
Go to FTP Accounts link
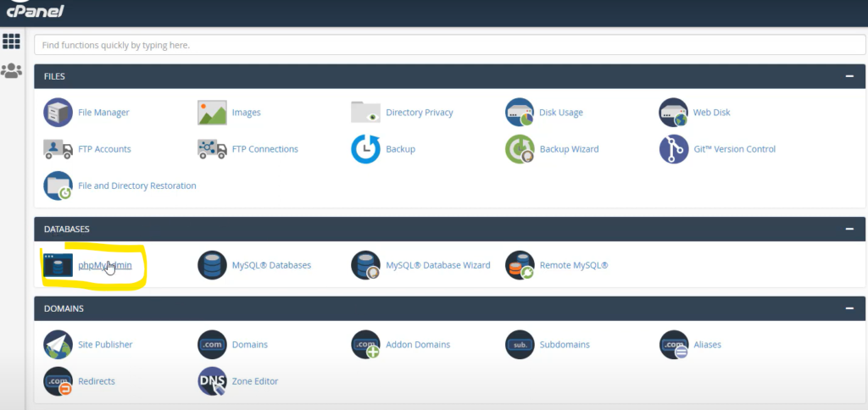click(x=104, y=149)
